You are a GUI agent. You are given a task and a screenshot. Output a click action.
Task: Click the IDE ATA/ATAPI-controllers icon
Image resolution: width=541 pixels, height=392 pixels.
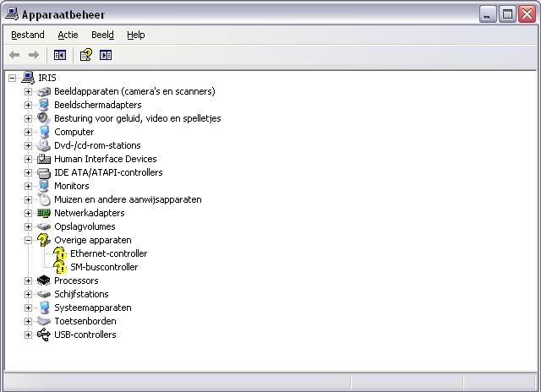coord(44,172)
